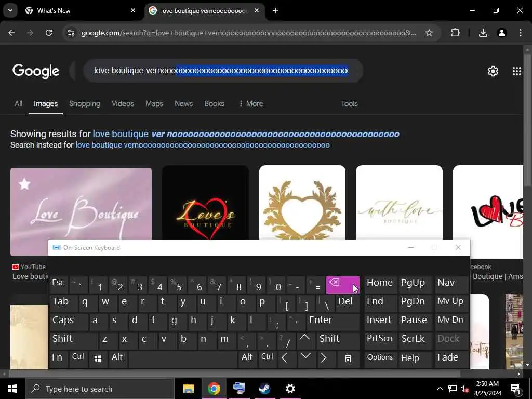The width and height of the screenshot is (532, 399).
Task: Switch to the What's New tab
Action: (81, 11)
